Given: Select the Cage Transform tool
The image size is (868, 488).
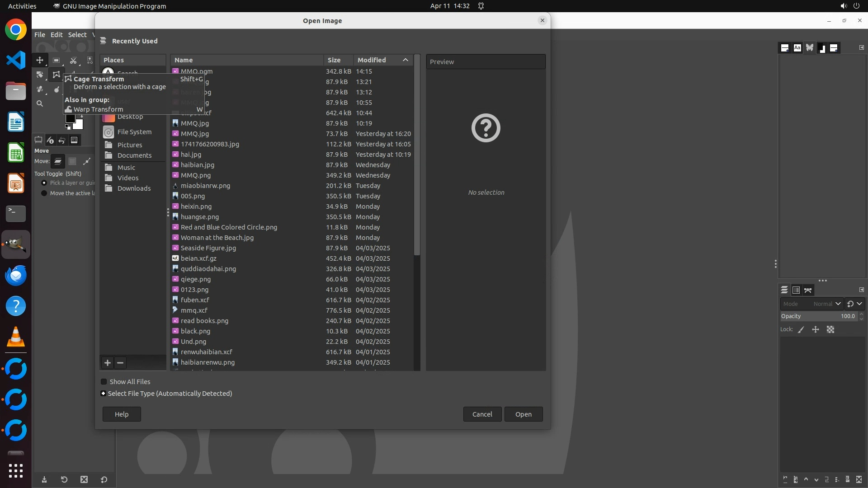Looking at the screenshot, I should tap(56, 75).
